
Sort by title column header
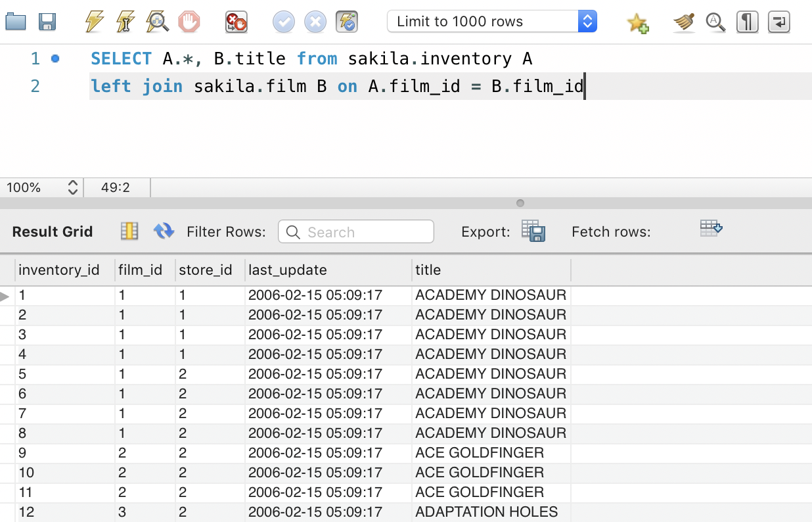491,270
